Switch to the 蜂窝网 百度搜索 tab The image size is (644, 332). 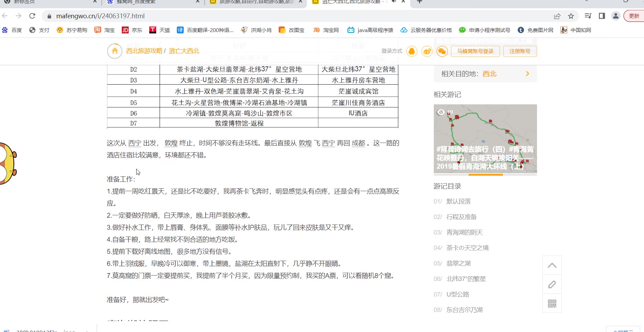pos(151,2)
